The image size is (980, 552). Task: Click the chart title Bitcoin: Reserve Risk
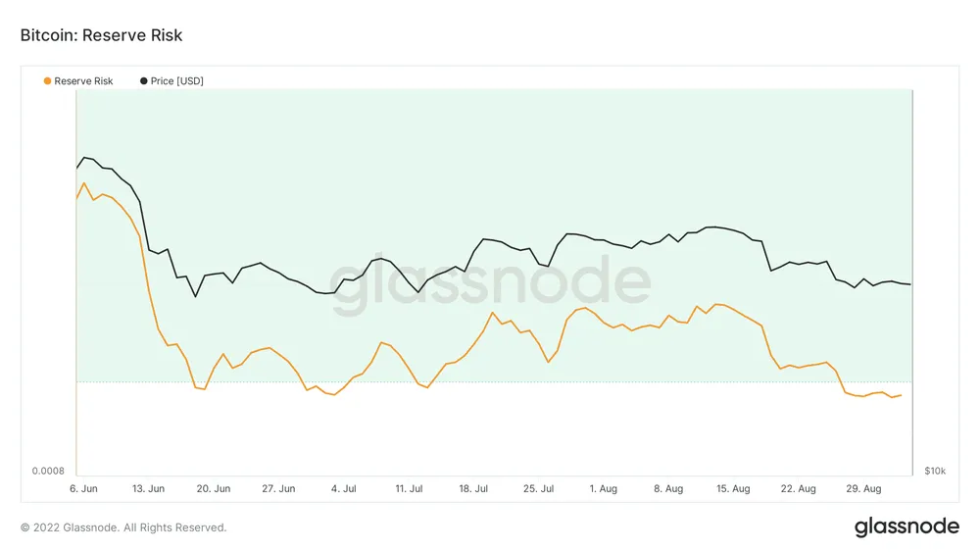(x=101, y=35)
